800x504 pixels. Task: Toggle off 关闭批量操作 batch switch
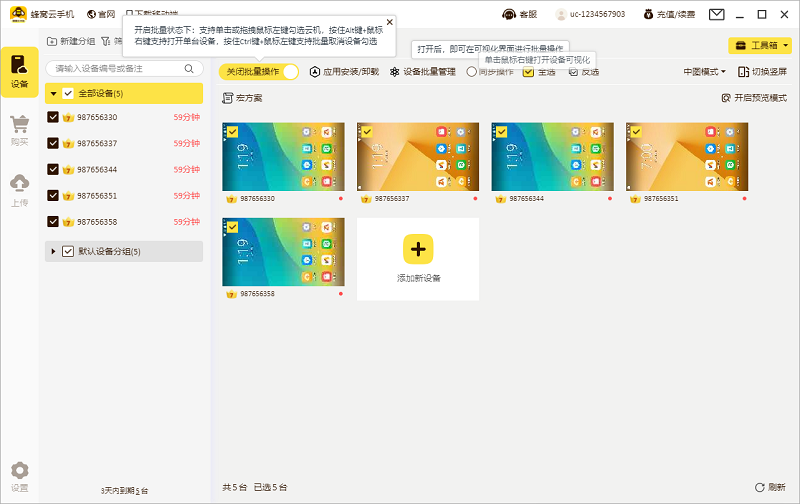click(x=259, y=72)
